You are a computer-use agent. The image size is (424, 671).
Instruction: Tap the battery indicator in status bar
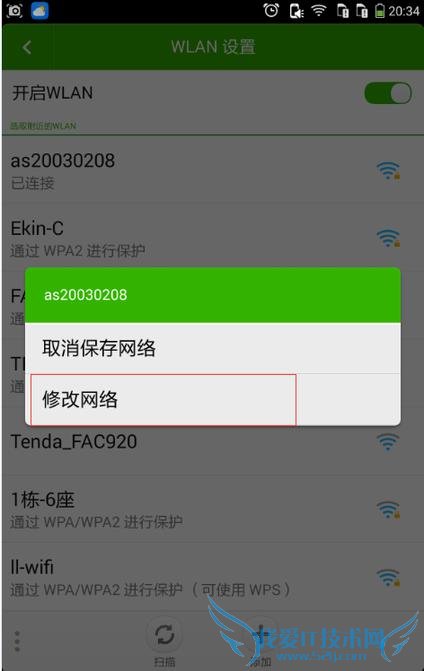pyautogui.click(x=380, y=11)
